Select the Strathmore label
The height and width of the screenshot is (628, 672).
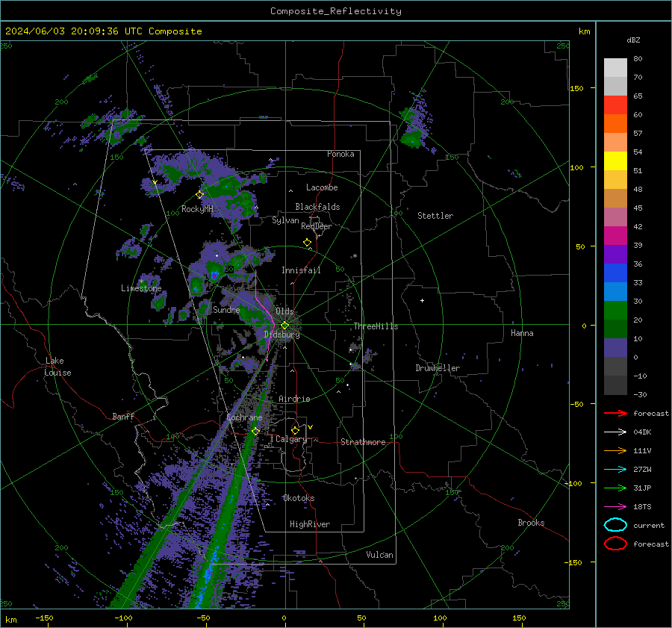tap(363, 442)
